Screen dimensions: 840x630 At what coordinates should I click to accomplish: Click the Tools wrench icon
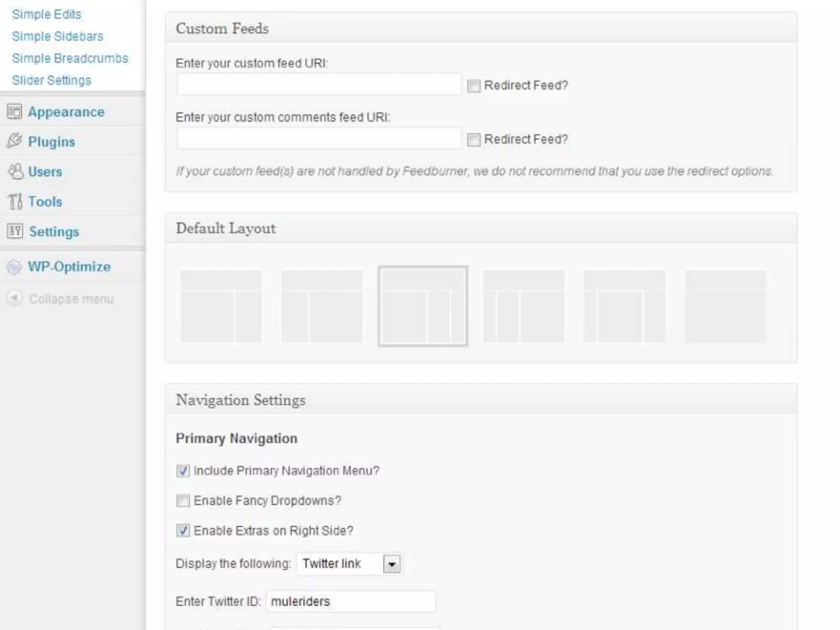tap(15, 201)
